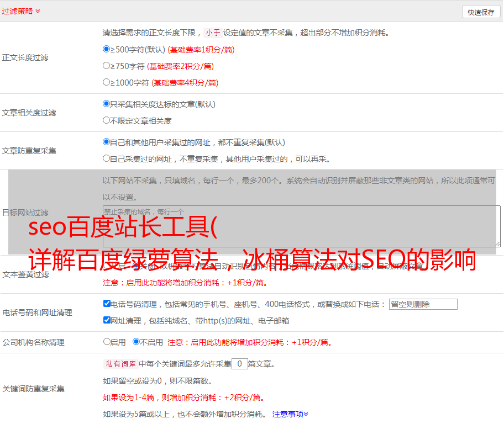Screen dimensions: 504x424
Task: Click the 快速保存 button
Action: coord(481,12)
